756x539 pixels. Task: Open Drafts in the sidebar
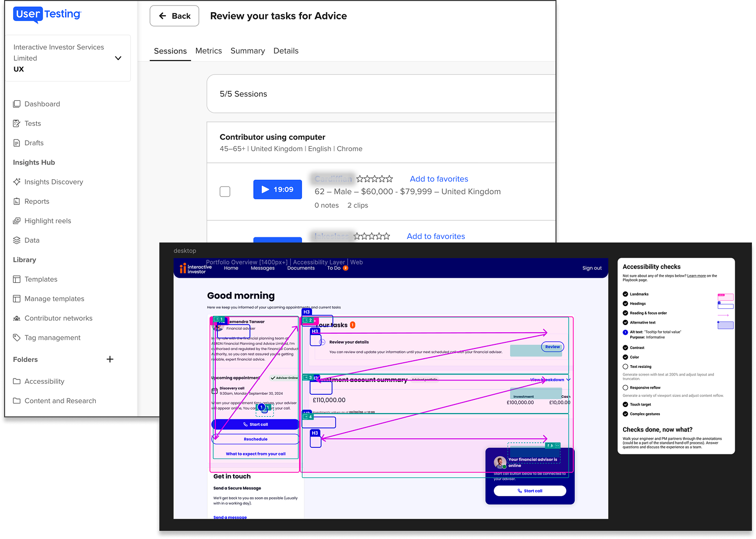tap(28, 143)
